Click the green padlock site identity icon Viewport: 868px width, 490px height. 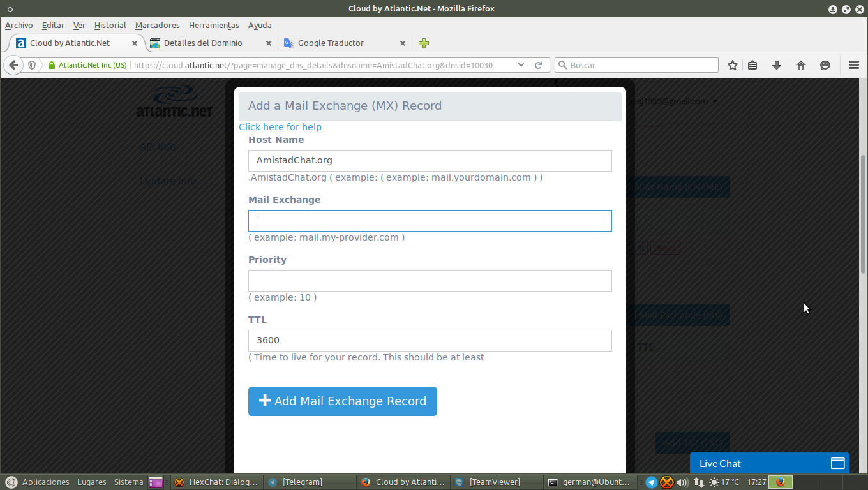[x=52, y=65]
